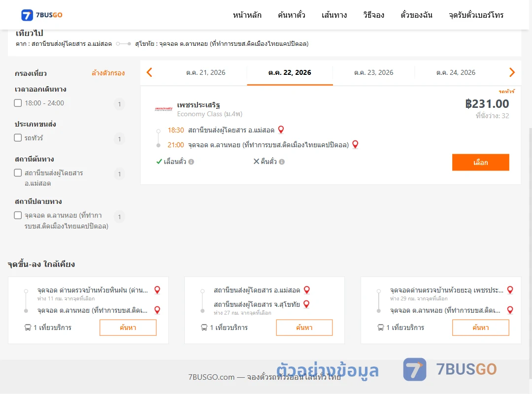The width and height of the screenshot is (532, 394).
Task: Open pin for second stop in third nearby card
Action: (510, 310)
